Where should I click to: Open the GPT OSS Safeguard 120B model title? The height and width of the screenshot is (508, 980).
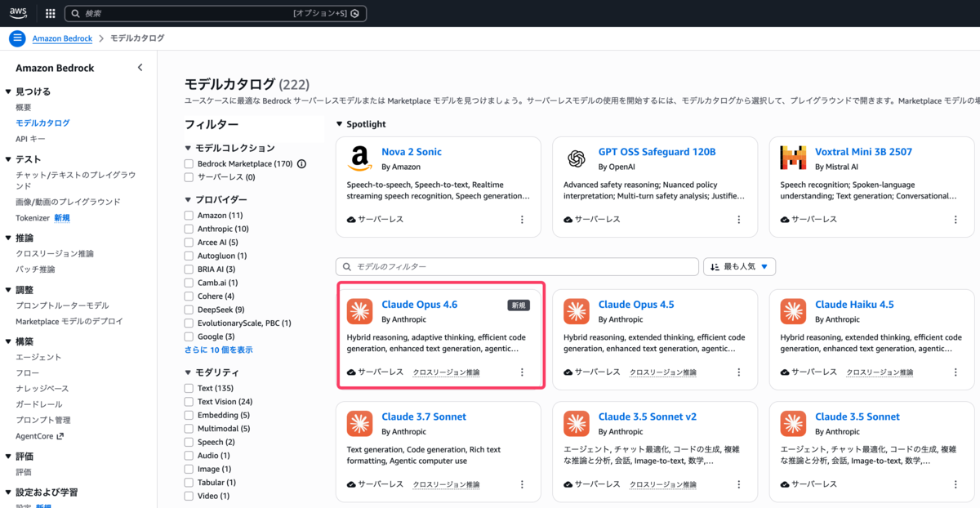click(657, 152)
